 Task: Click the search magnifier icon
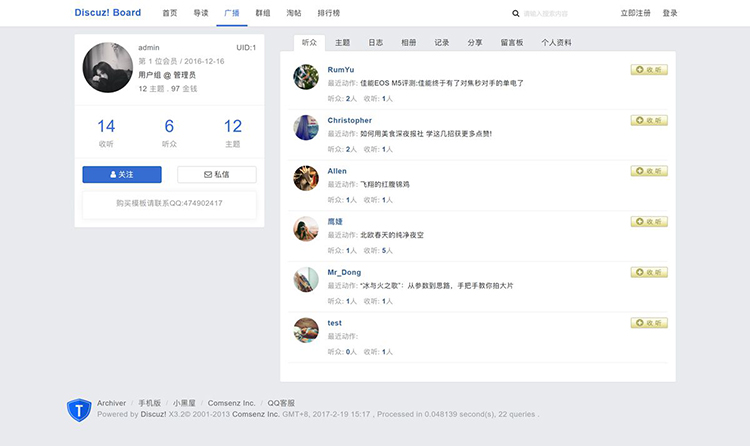[x=516, y=14]
